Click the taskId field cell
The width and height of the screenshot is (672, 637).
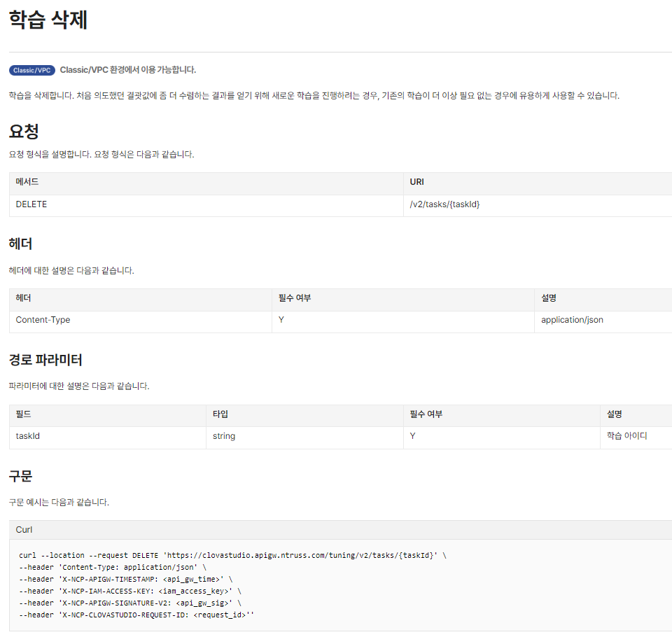(108, 436)
